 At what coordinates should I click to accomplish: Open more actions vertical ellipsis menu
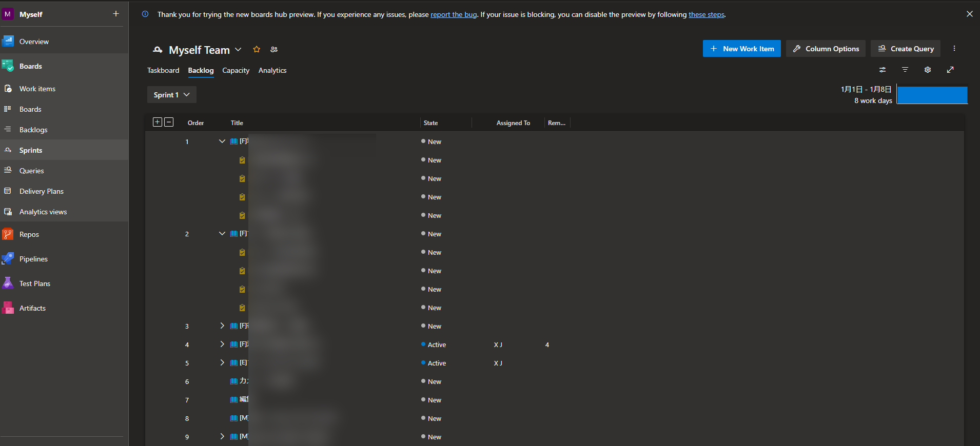pyautogui.click(x=954, y=48)
